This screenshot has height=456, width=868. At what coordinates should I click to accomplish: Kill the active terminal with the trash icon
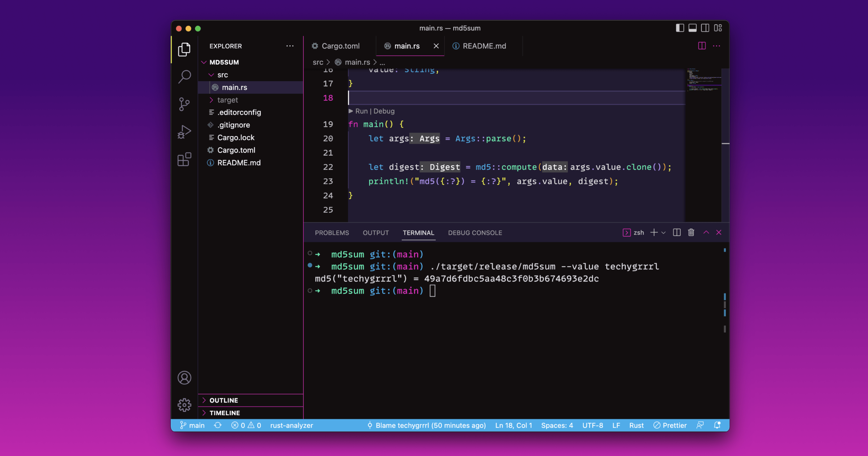click(x=691, y=232)
